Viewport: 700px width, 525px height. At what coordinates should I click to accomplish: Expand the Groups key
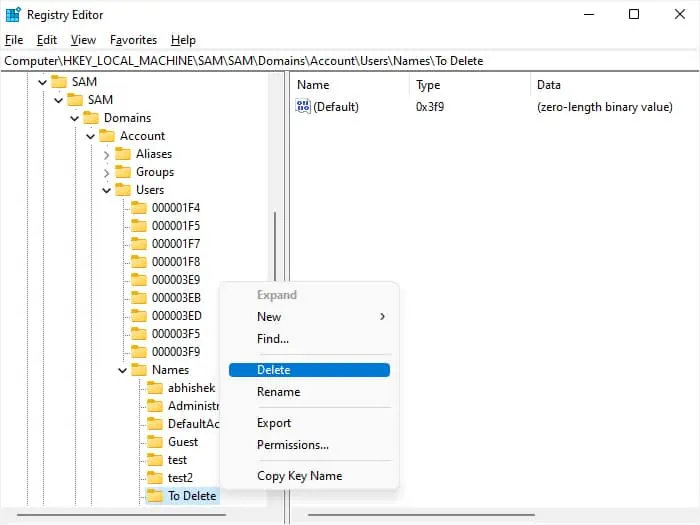pyautogui.click(x=106, y=172)
